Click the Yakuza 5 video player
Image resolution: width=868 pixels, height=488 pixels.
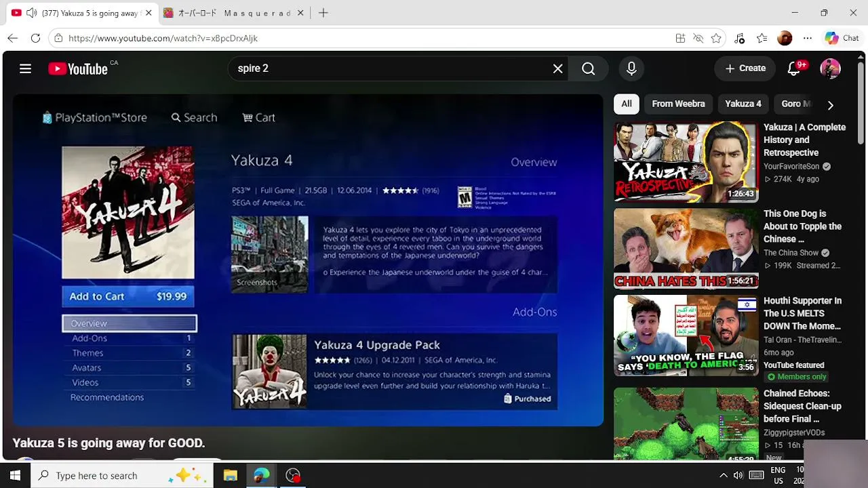(308, 260)
